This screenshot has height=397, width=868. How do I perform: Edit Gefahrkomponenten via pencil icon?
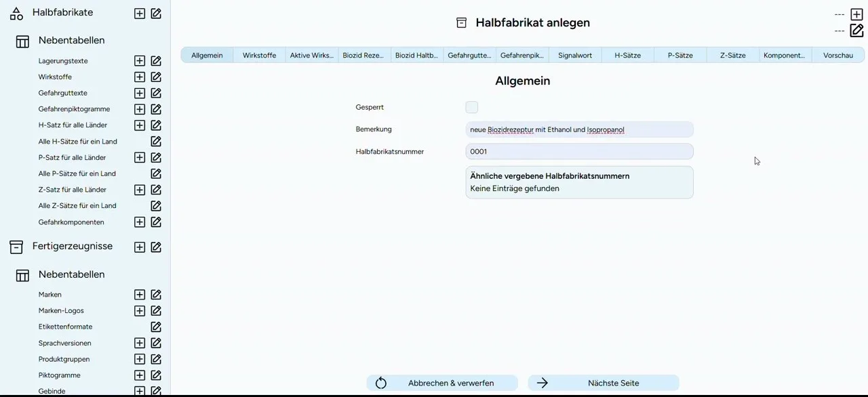(x=156, y=222)
